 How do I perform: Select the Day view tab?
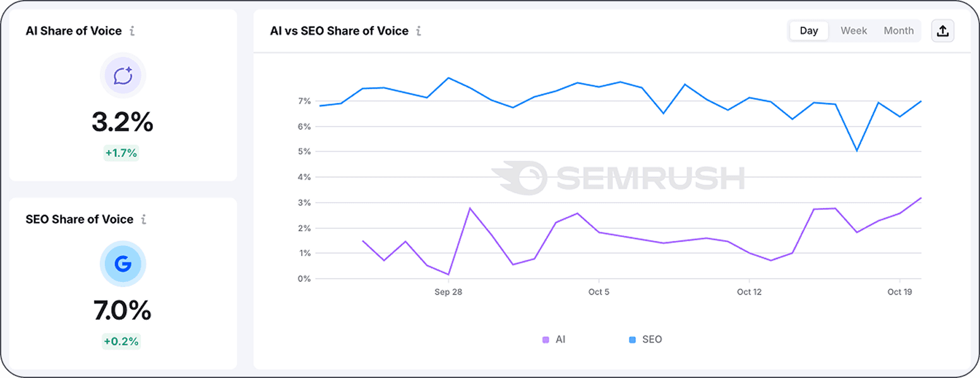(809, 31)
